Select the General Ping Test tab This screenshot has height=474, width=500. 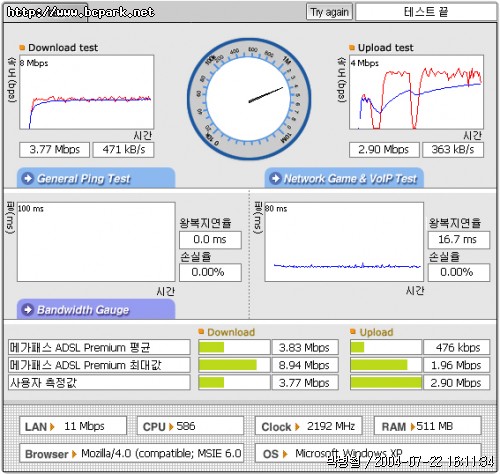coord(96,178)
